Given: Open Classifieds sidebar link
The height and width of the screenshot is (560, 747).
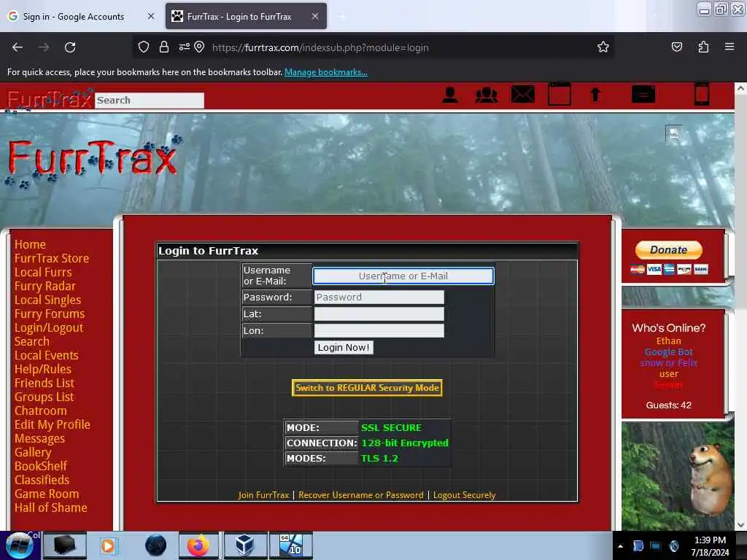Looking at the screenshot, I should click(x=42, y=480).
